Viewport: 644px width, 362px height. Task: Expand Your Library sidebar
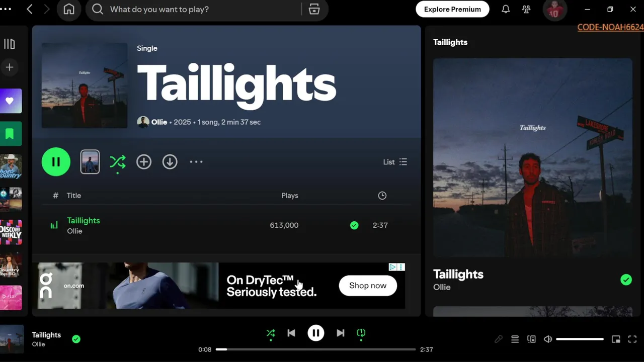[10, 44]
